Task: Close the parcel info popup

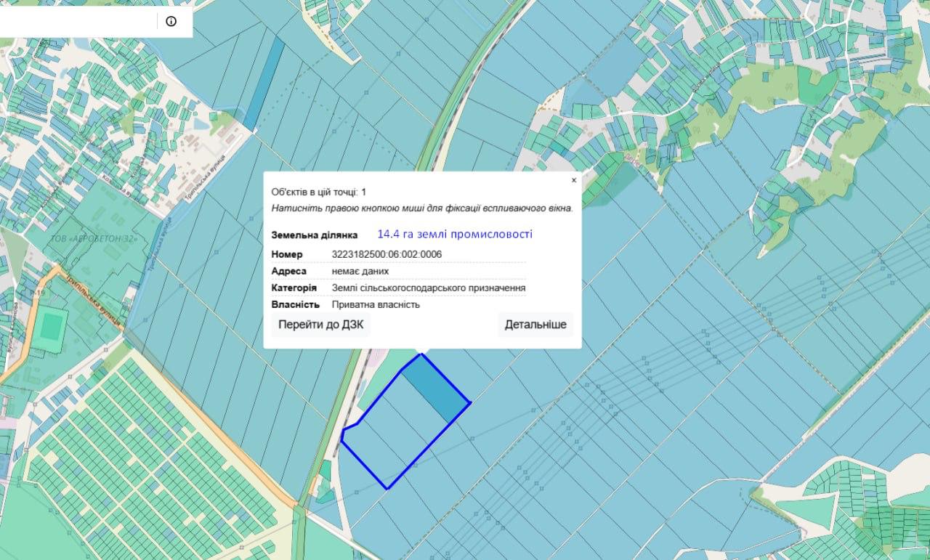Action: tap(573, 180)
